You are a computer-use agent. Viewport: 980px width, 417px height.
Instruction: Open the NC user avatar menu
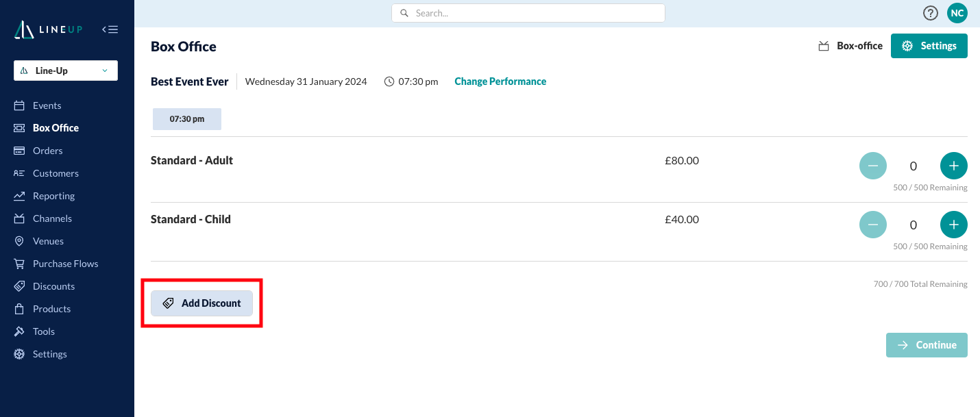coord(957,13)
